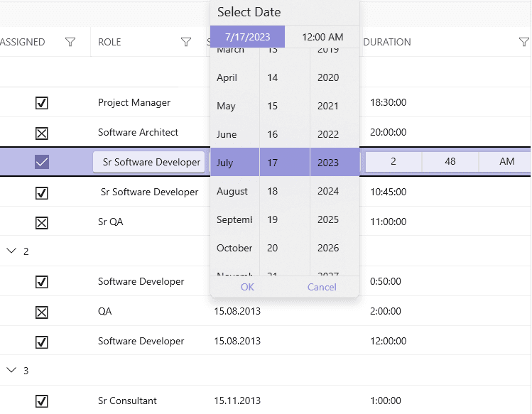Pick day 19 in day list
The width and height of the screenshot is (532, 414).
tap(285, 219)
